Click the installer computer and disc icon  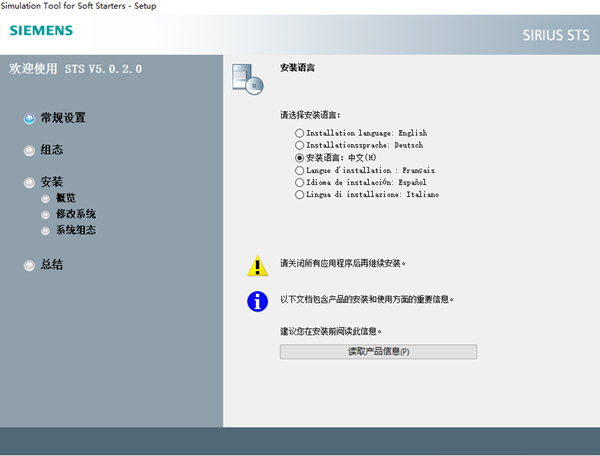248,79
